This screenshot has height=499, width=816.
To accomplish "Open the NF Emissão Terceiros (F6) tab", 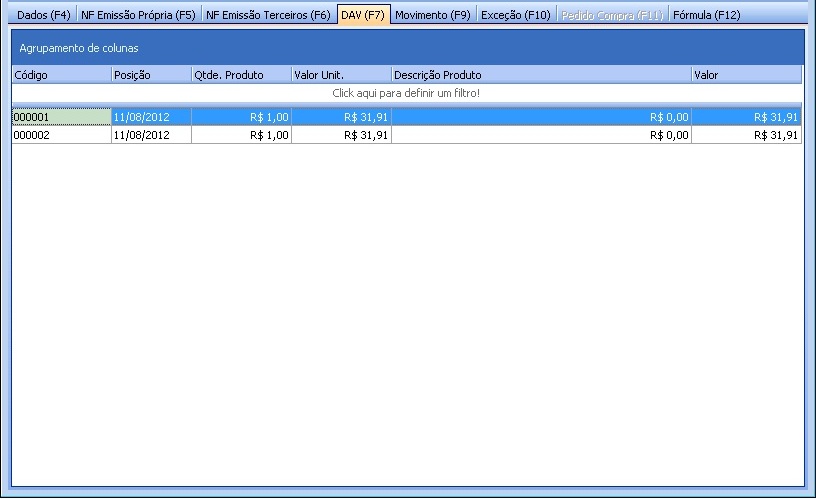I will tap(268, 15).
